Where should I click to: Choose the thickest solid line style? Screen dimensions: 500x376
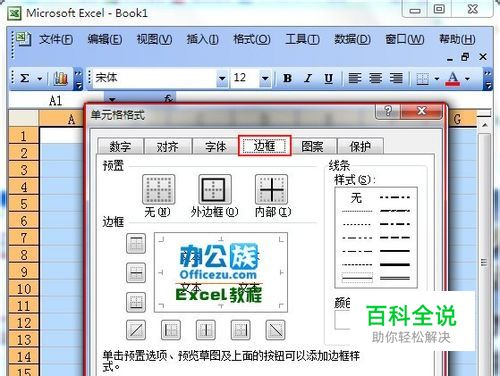pyautogui.click(x=395, y=265)
